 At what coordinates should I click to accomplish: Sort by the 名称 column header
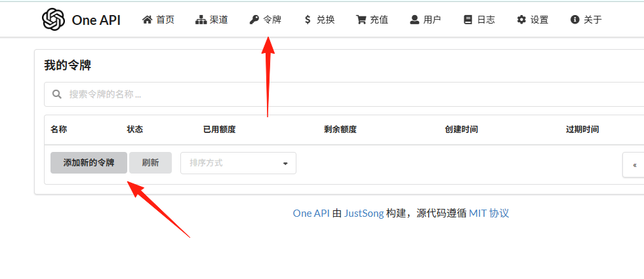[59, 130]
